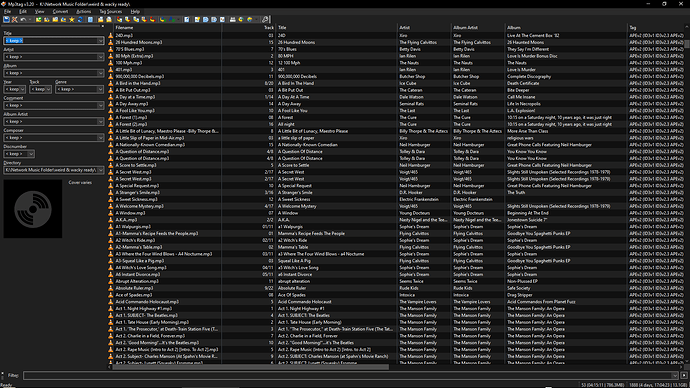Click the Actions (Quick) toolbar icon

click(x=172, y=19)
